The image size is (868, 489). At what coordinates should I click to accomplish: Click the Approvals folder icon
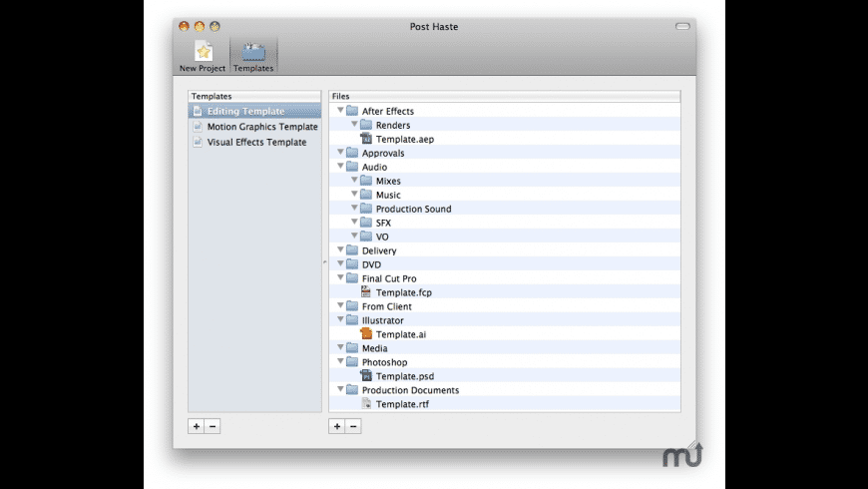pos(352,153)
